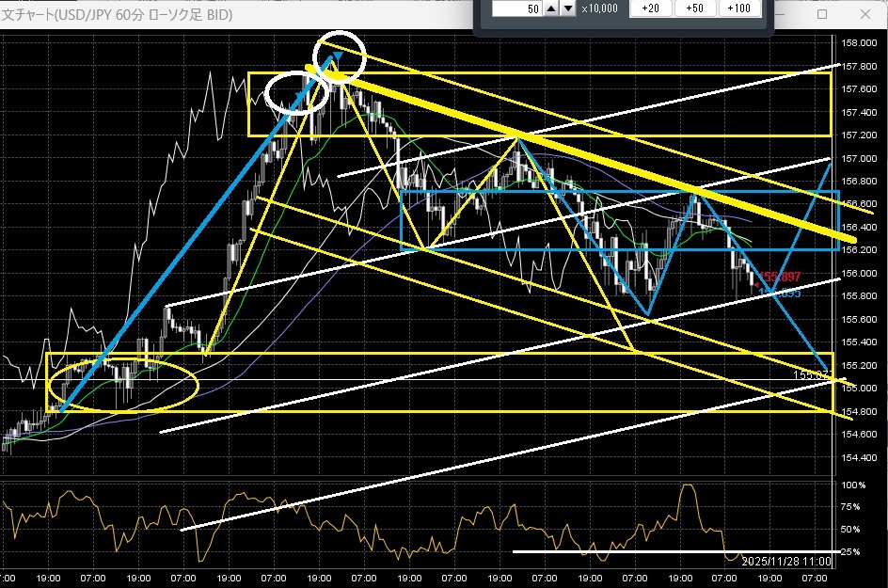Close the USD/JPY chart window
888x588 pixels.
(865, 15)
